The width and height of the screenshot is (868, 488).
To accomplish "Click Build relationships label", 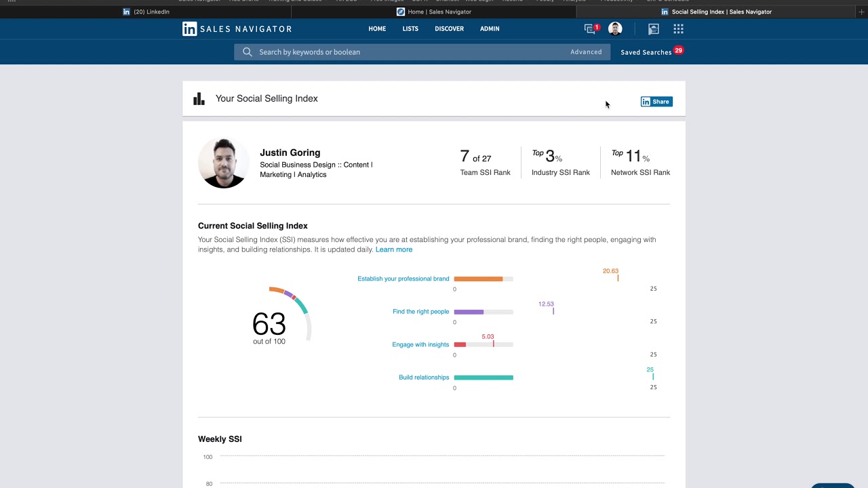I will click(424, 378).
